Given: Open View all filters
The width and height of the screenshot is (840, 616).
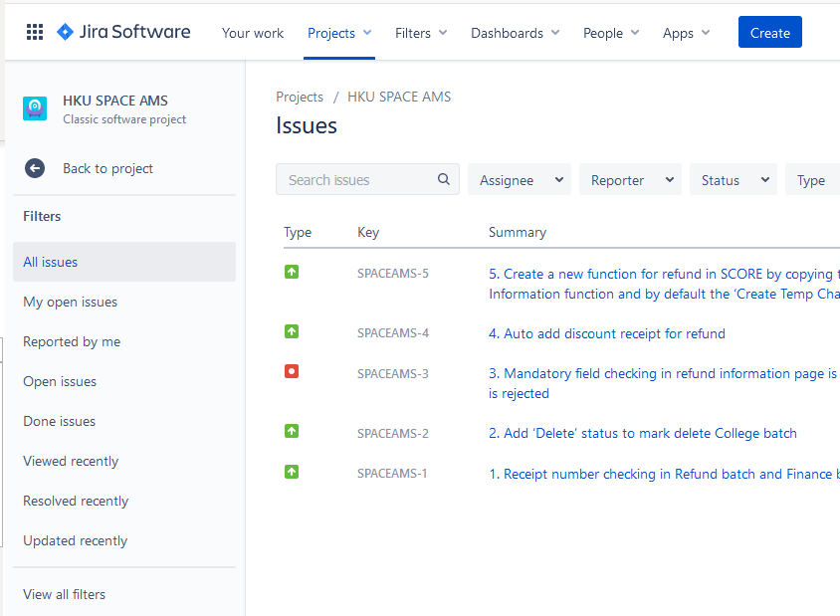Looking at the screenshot, I should click(x=65, y=594).
